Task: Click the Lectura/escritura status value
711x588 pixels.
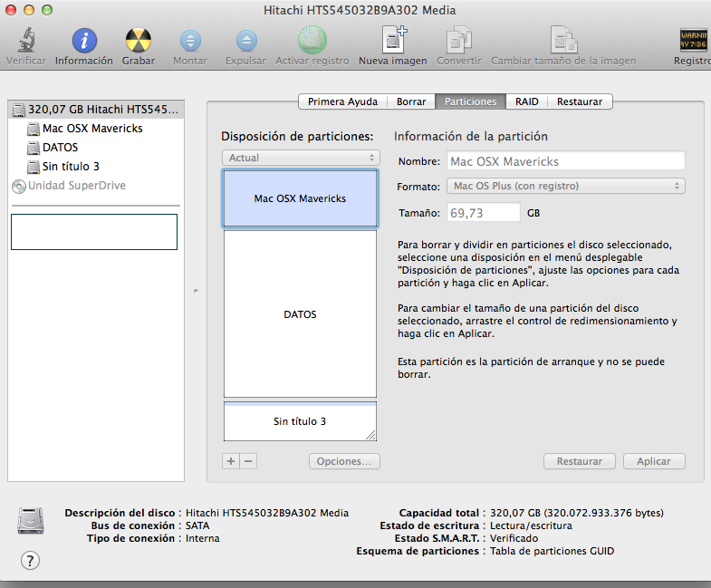Action: (531, 525)
